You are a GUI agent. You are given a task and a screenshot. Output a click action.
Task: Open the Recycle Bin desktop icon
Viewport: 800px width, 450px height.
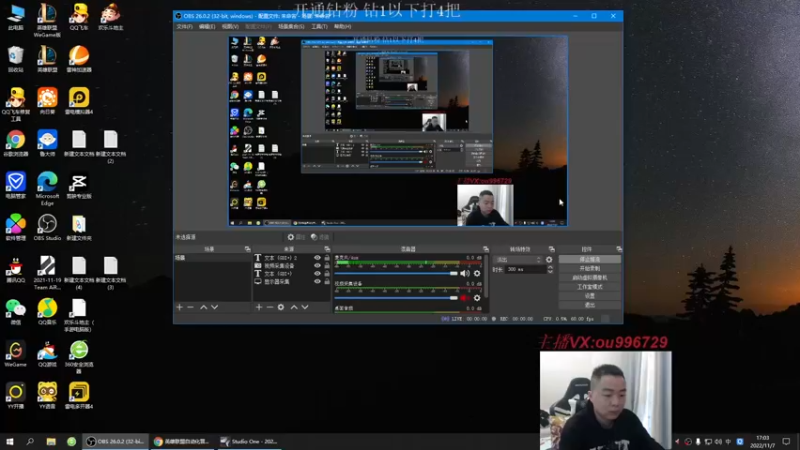pyautogui.click(x=15, y=59)
